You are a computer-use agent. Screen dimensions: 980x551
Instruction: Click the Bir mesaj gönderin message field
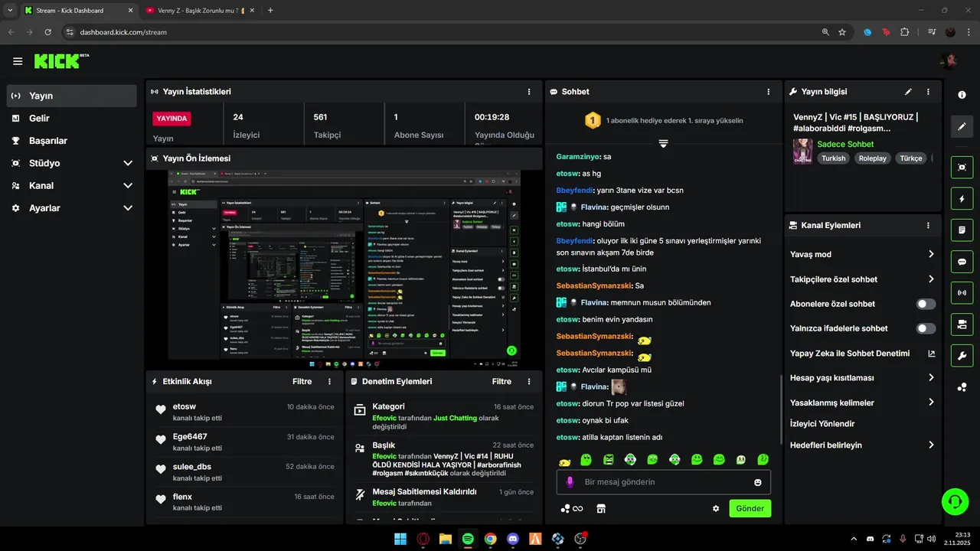[663, 482]
